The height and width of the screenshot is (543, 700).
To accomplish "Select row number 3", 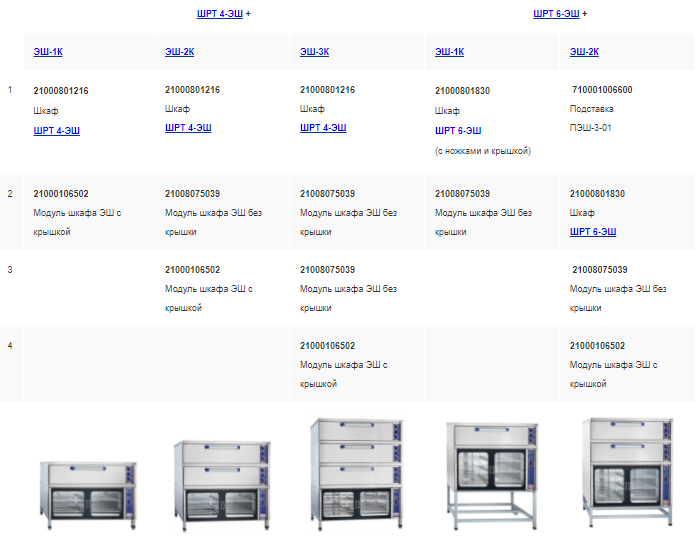I will [x=10, y=270].
